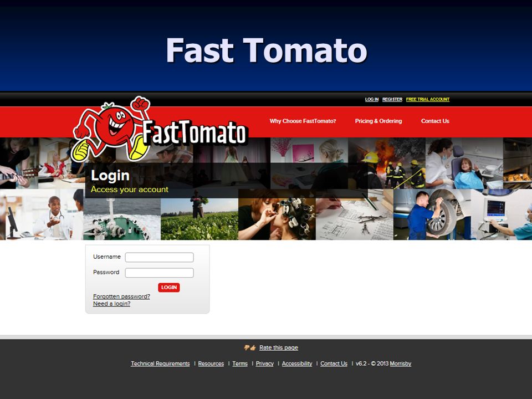Click the Fast Tomato slide title

(x=267, y=50)
